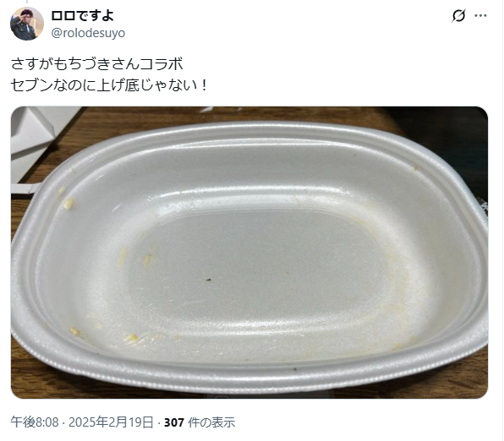
Task: Click the 件の表示 views label
Action: tap(211, 422)
